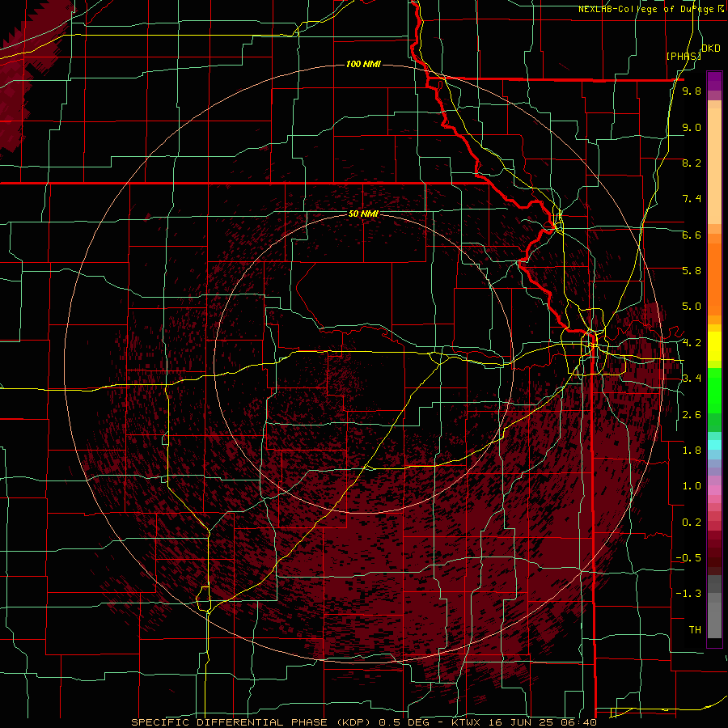Click the 5.0 value on the color scale
Image resolution: width=728 pixels, height=728 pixels.
click(x=692, y=307)
